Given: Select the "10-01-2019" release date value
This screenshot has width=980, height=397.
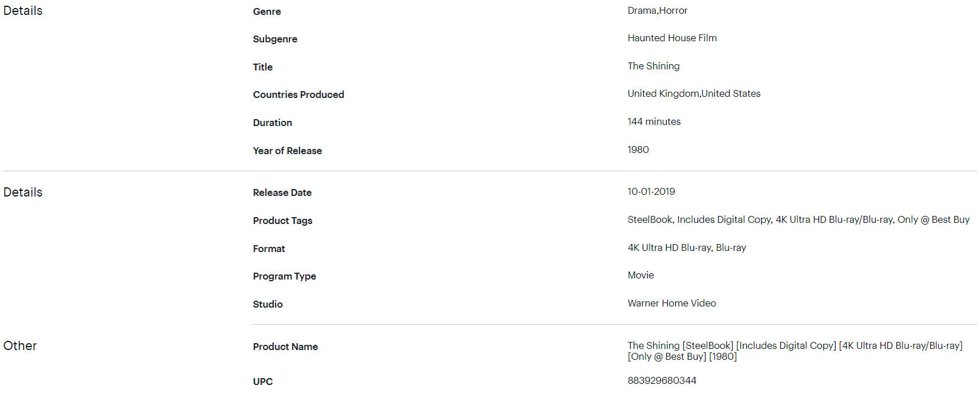Looking at the screenshot, I should click(x=651, y=191).
